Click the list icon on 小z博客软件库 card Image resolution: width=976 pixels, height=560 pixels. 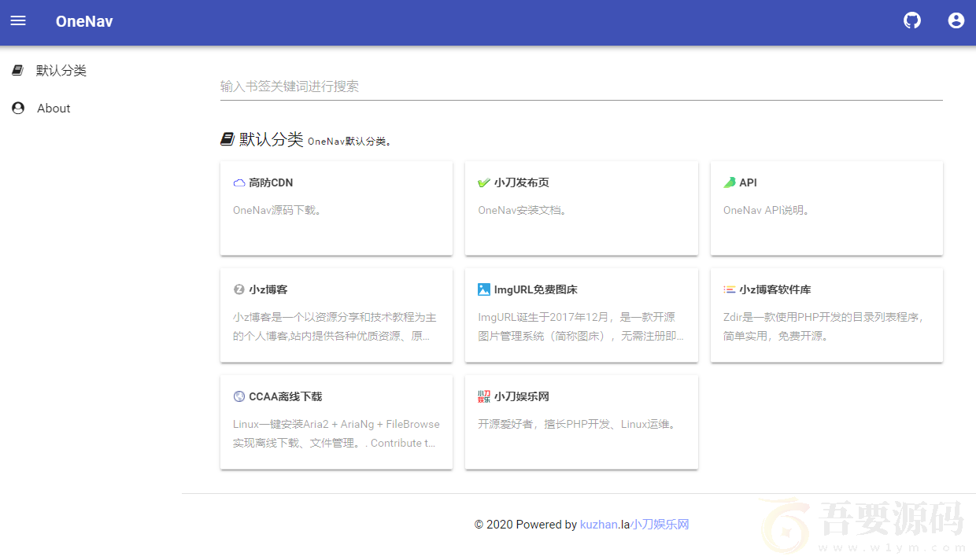click(x=730, y=289)
